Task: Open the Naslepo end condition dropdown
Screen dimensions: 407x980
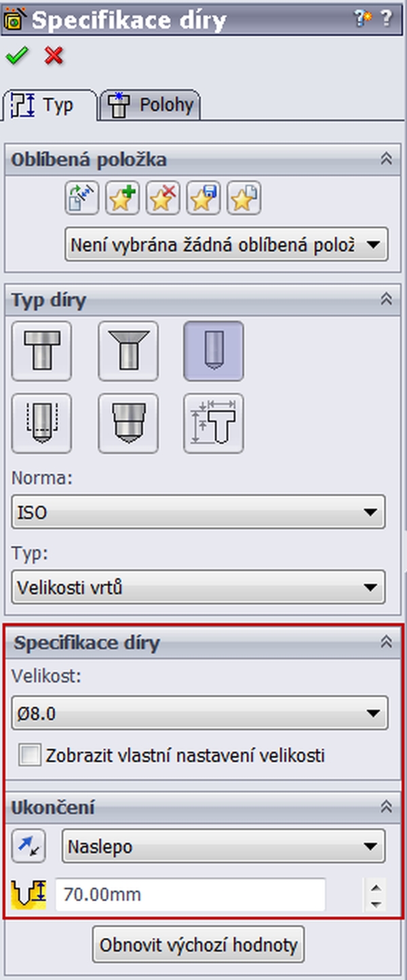Action: pos(223,846)
